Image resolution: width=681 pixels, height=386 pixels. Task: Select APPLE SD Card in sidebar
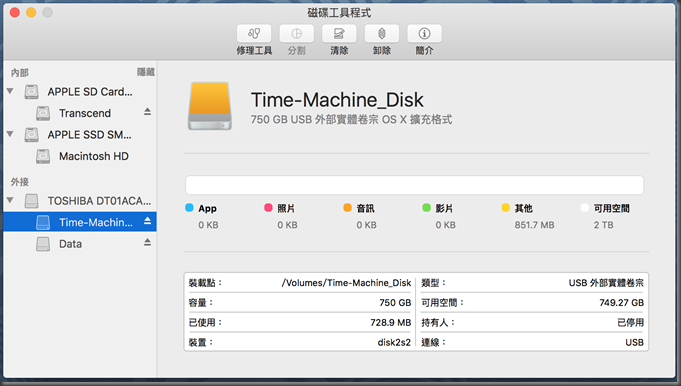(90, 92)
